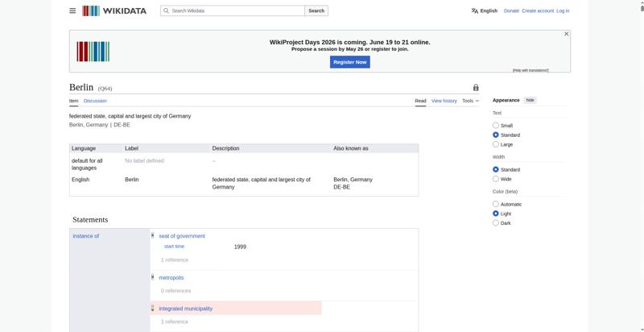Click rank icon beside seat of government
Viewport: 644px width, 332px height.
(152, 236)
